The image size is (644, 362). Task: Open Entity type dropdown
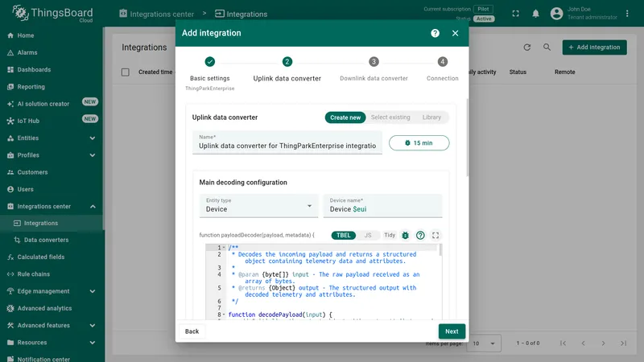[258, 206]
